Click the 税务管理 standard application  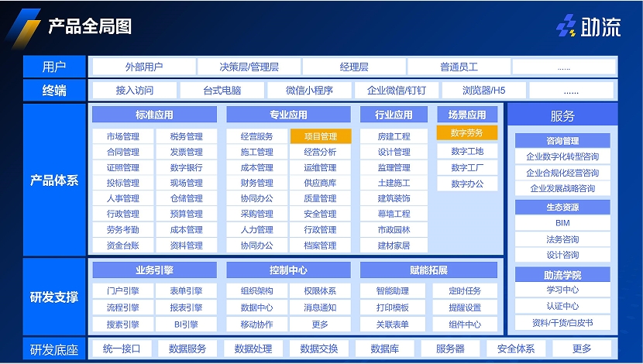(186, 136)
